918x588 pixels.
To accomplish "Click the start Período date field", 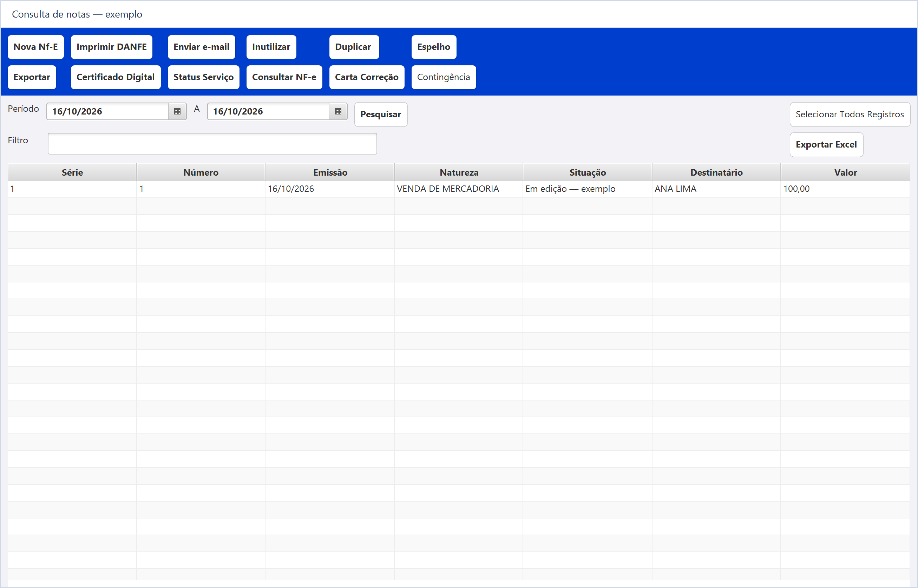I will [107, 111].
